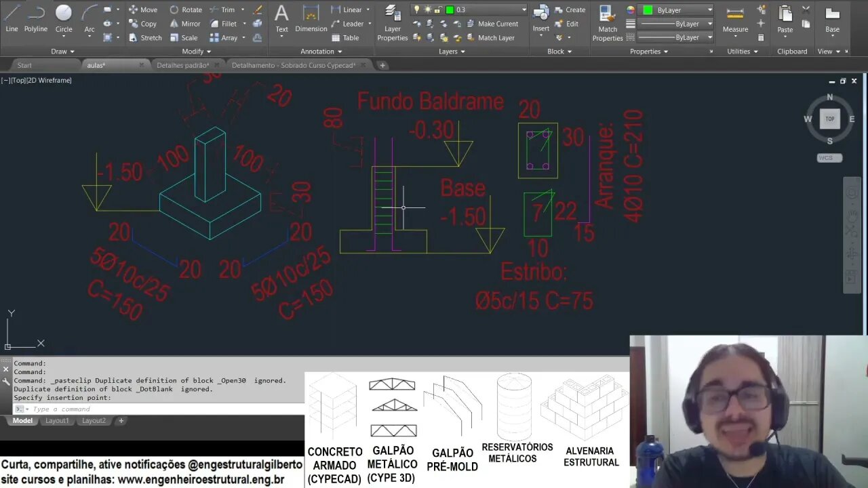The image size is (868, 488).
Task: Click the Move tool
Action: point(143,9)
